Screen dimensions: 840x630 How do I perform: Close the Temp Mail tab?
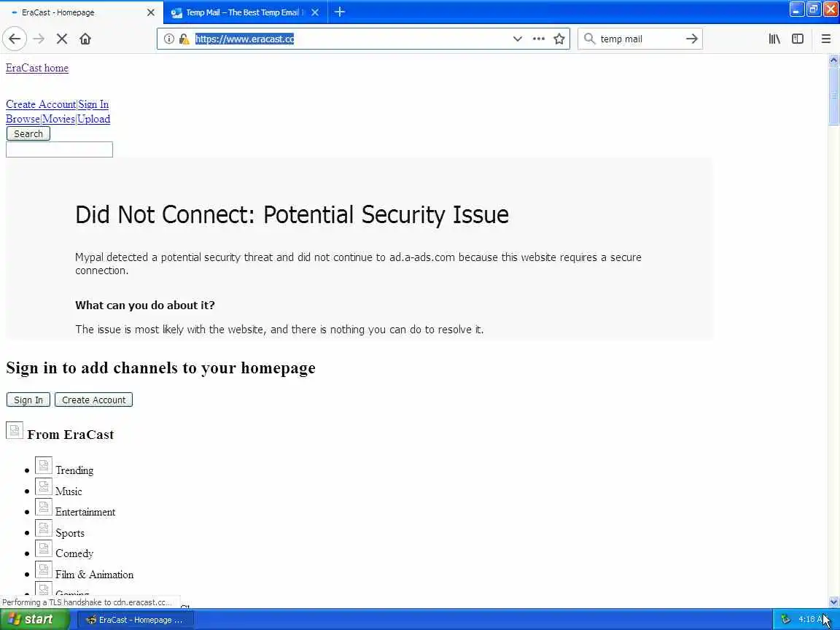pos(315,12)
